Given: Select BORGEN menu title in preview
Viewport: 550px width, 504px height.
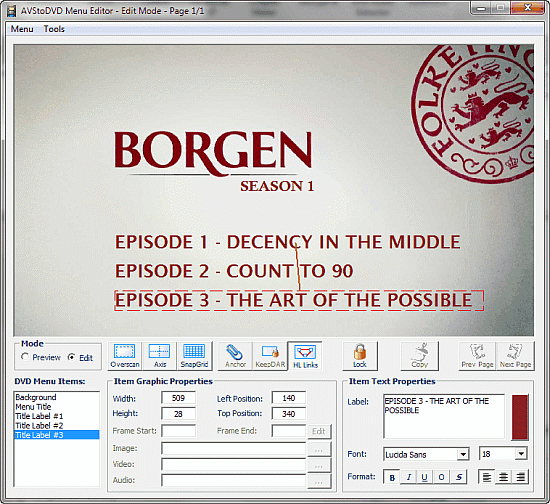Looking at the screenshot, I should [x=213, y=153].
